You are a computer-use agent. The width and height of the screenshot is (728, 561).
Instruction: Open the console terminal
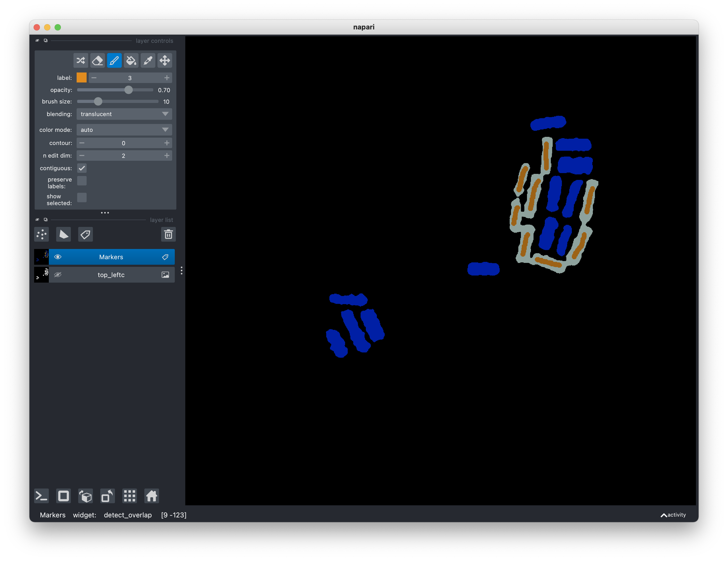tap(42, 496)
